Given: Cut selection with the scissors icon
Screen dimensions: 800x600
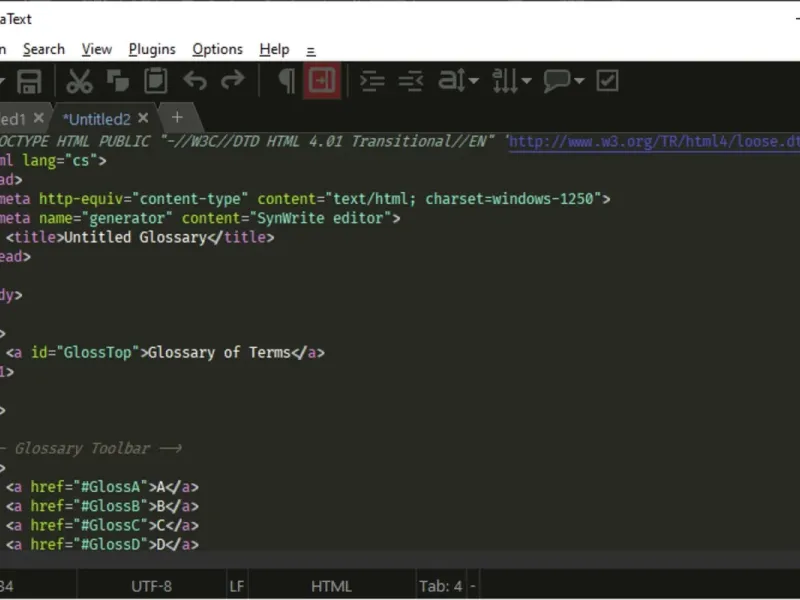Looking at the screenshot, I should (79, 81).
